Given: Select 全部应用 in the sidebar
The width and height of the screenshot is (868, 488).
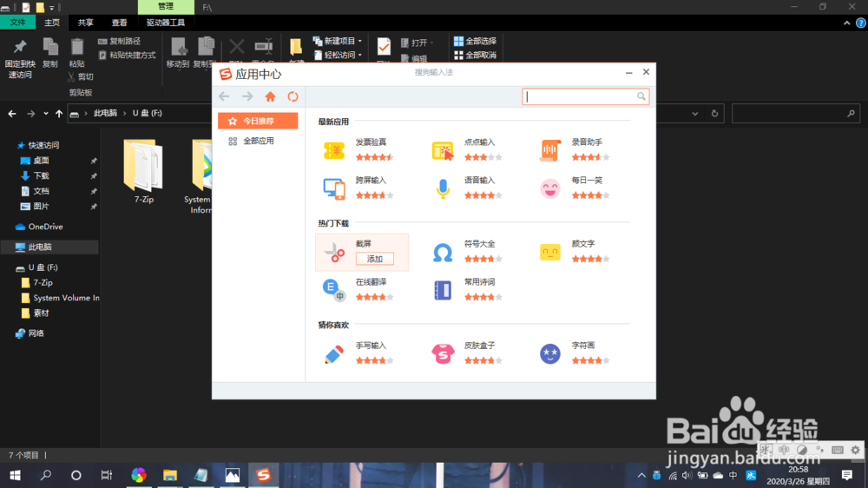Looking at the screenshot, I should point(258,141).
